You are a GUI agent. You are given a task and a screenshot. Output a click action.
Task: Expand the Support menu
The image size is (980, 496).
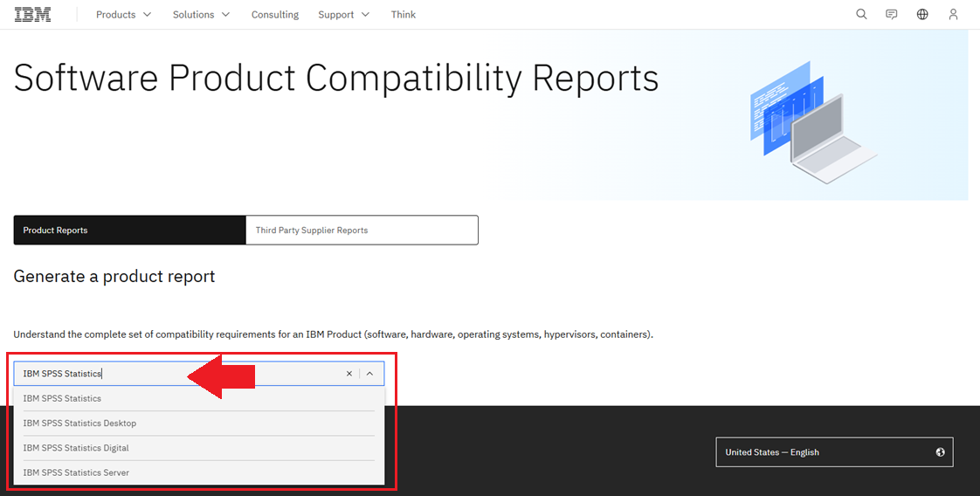(344, 14)
